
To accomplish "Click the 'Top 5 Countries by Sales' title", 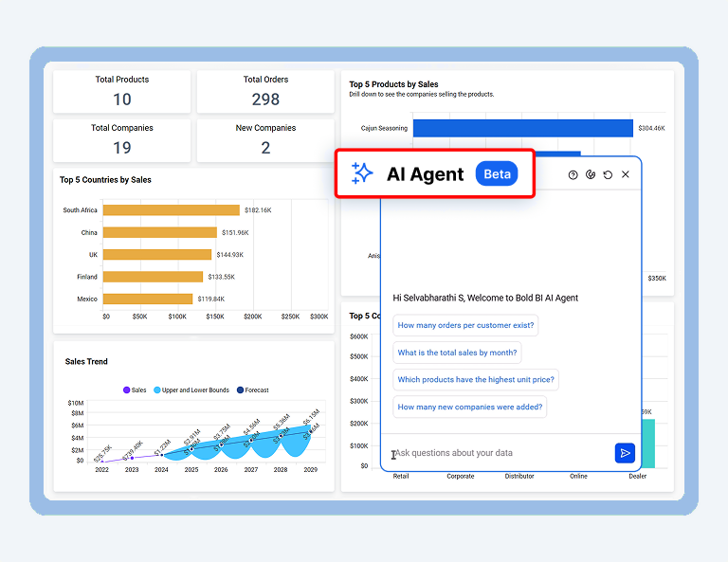I will click(105, 180).
